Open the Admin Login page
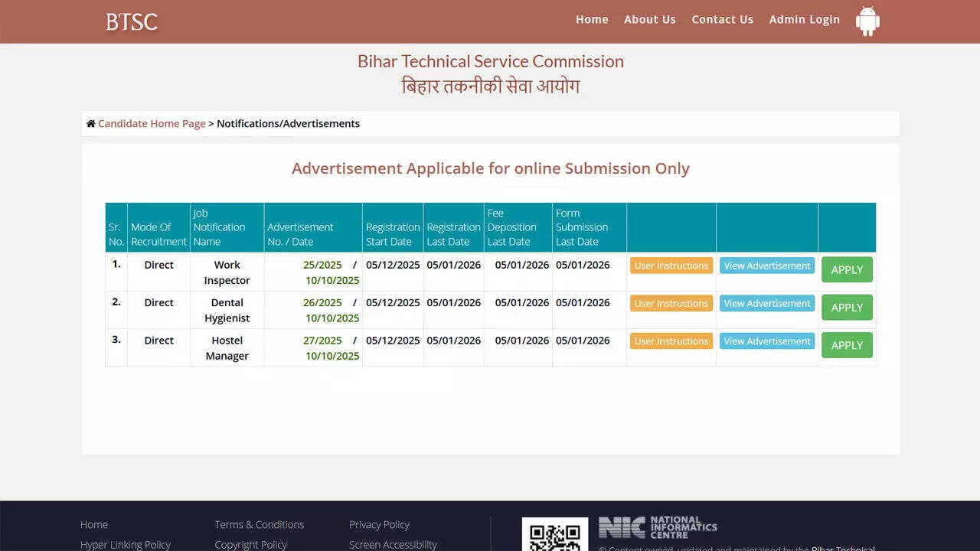980x551 pixels. (804, 20)
